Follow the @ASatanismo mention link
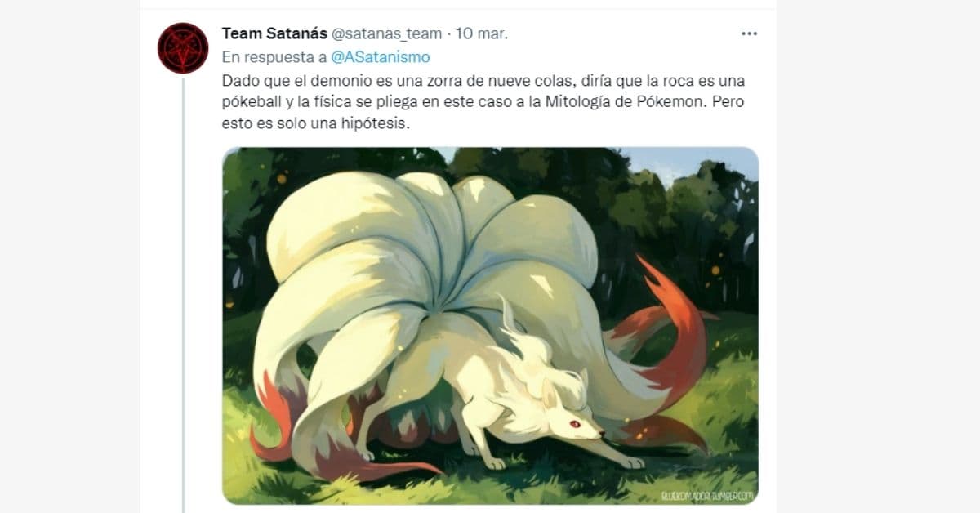This screenshot has width=980, height=513. tap(381, 56)
